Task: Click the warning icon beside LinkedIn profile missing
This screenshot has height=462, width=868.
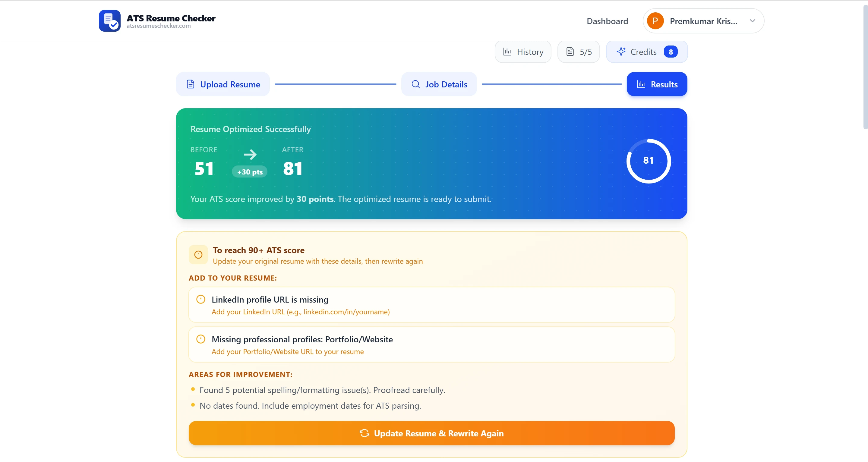Action: click(201, 299)
